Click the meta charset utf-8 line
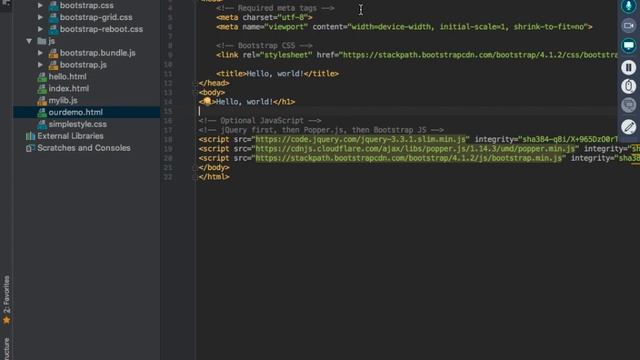Viewport: 640px width, 360px height. pos(264,18)
